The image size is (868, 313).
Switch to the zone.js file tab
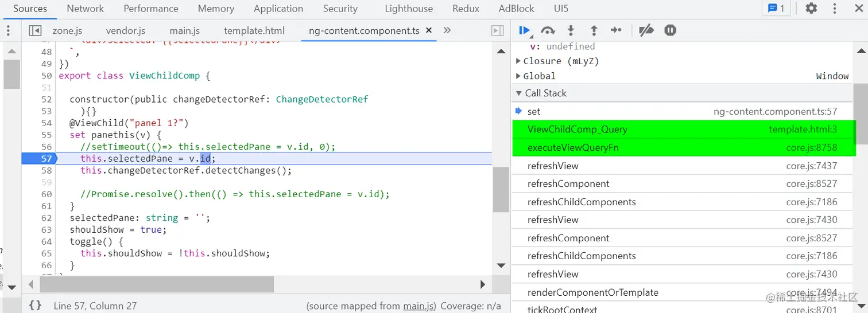(x=67, y=31)
